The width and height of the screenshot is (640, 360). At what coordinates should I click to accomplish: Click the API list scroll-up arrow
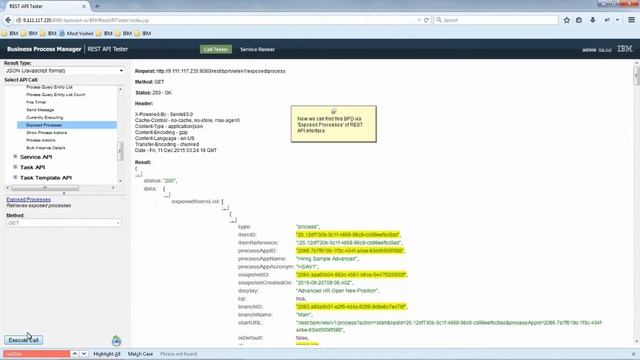(x=120, y=89)
